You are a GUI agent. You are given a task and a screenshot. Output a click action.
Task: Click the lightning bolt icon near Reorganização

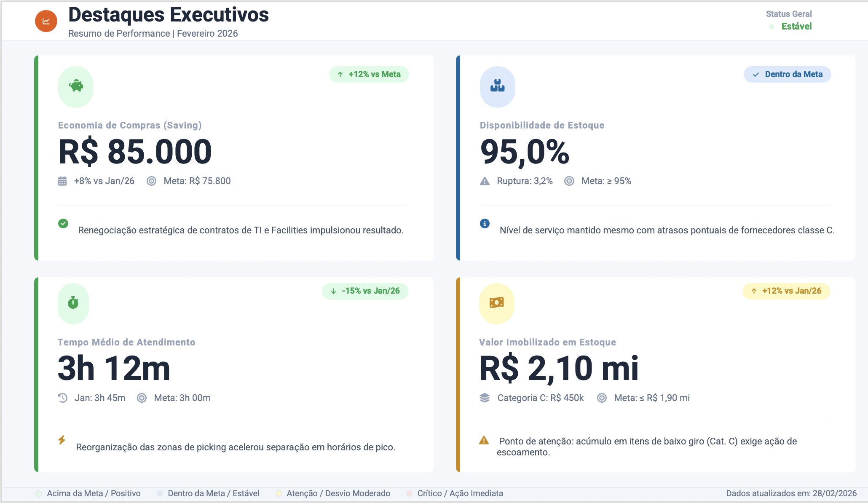tap(62, 440)
